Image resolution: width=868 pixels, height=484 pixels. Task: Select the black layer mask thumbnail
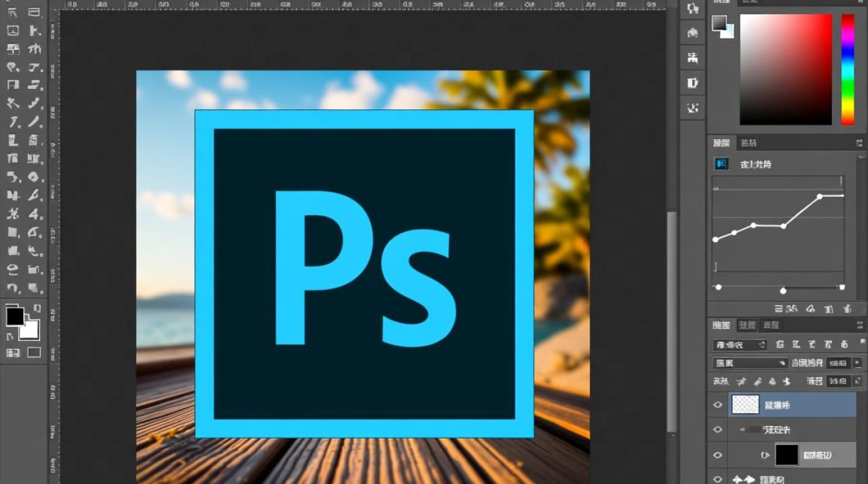787,455
